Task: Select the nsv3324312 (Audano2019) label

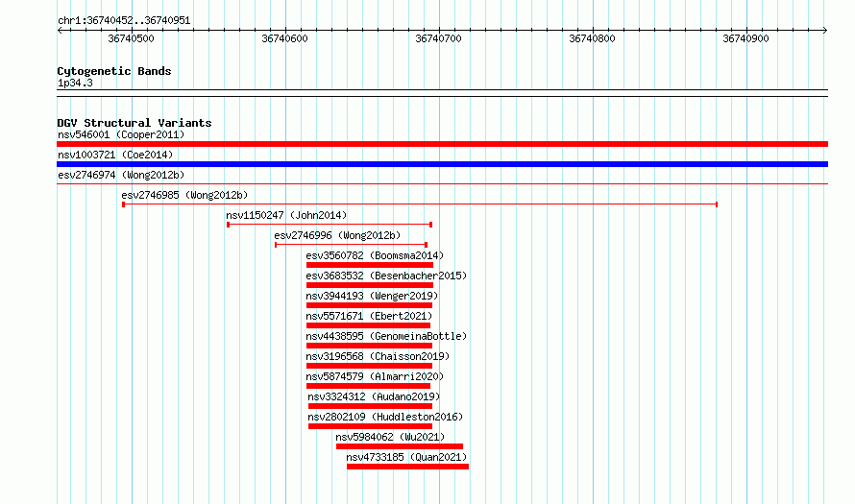Action: [374, 396]
